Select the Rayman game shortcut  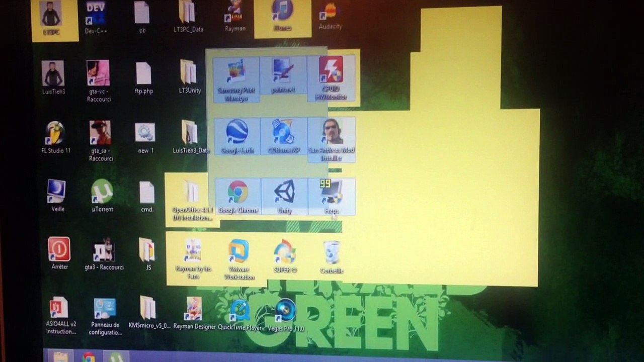click(235, 16)
